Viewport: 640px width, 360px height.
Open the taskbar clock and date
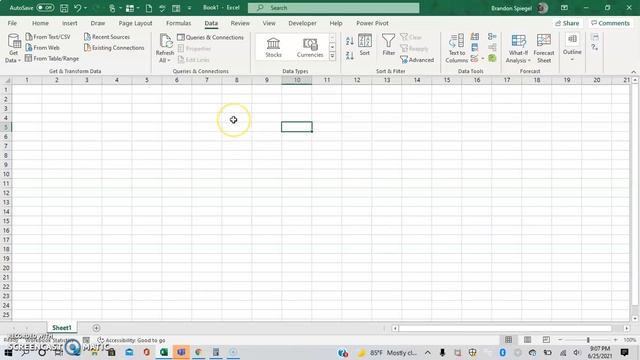pos(600,352)
